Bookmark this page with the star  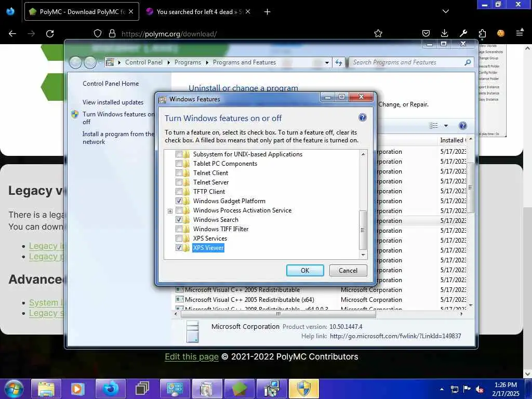(378, 33)
